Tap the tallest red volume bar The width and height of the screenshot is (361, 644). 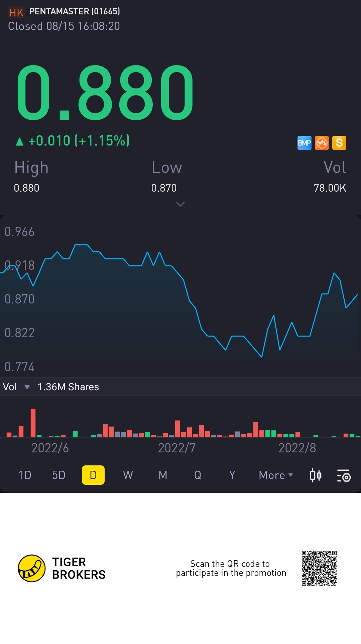click(33, 423)
